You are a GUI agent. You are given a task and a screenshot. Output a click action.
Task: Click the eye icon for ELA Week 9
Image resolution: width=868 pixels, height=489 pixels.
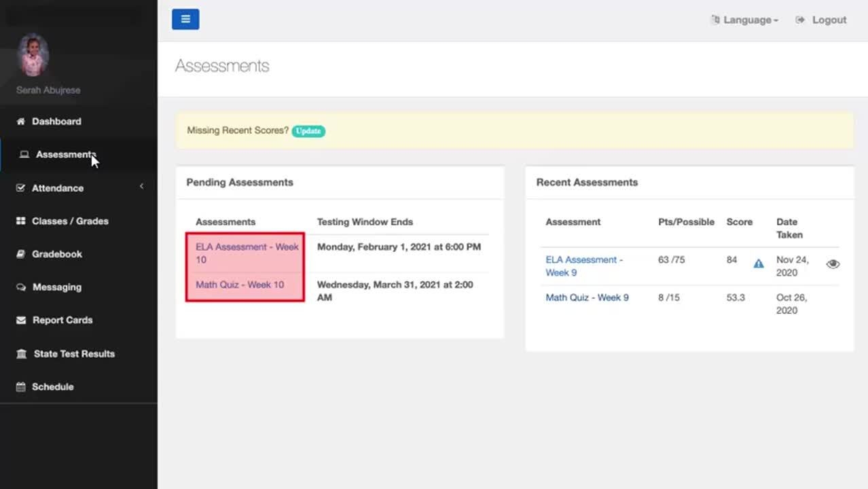click(833, 264)
